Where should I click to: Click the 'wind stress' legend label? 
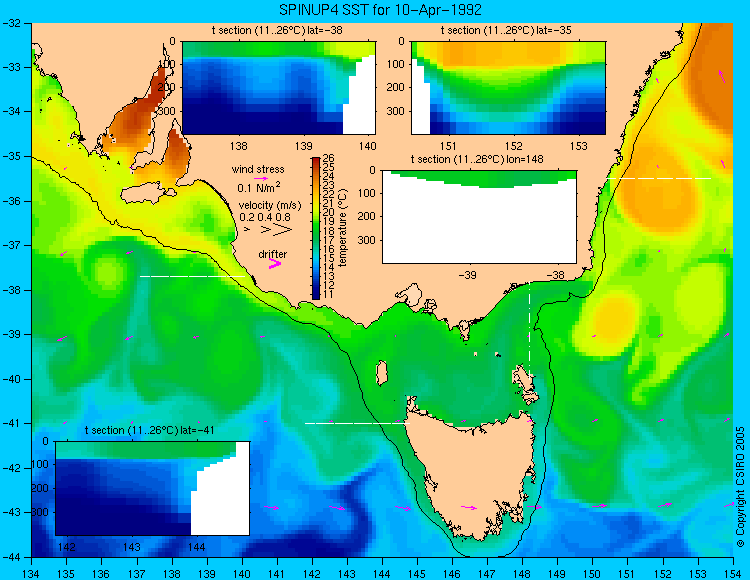258,169
